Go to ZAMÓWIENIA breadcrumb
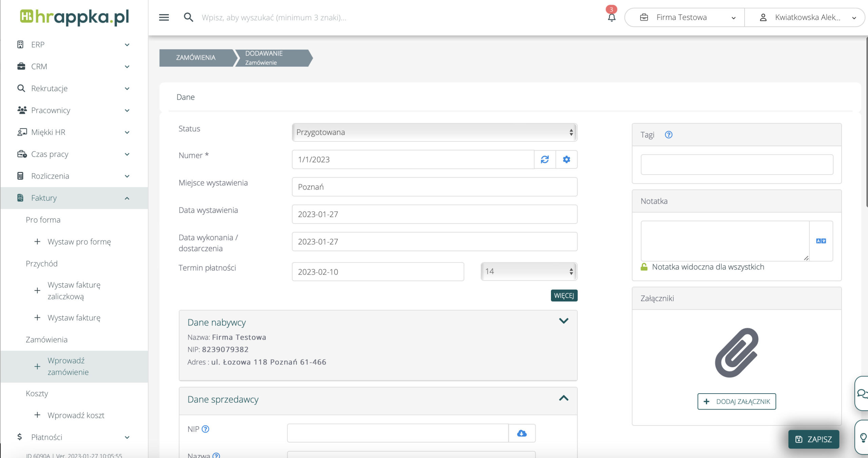This screenshot has width=868, height=458. click(196, 58)
